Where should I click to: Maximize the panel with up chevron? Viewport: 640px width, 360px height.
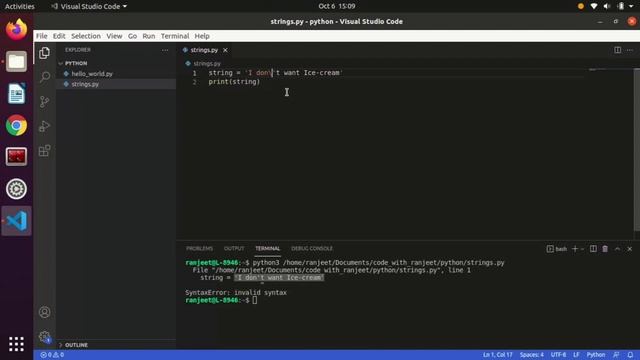618,249
